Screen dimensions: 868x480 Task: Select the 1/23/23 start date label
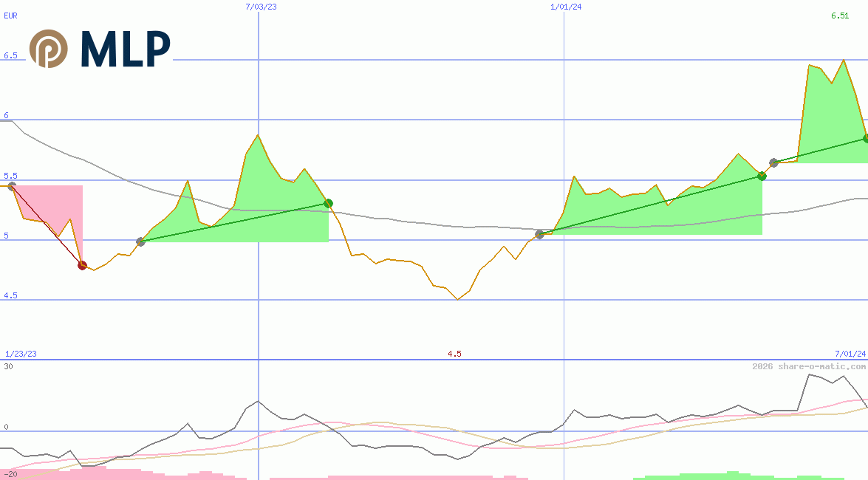[21, 354]
